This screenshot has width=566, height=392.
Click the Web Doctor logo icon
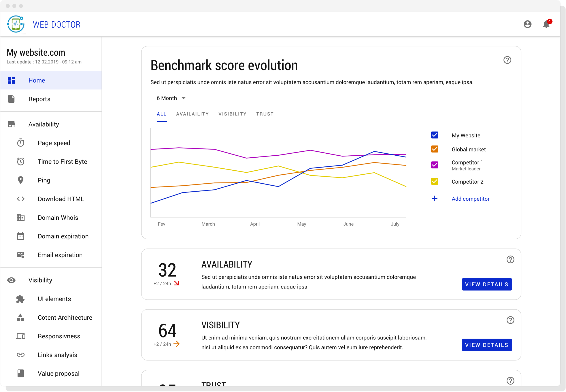tap(16, 24)
